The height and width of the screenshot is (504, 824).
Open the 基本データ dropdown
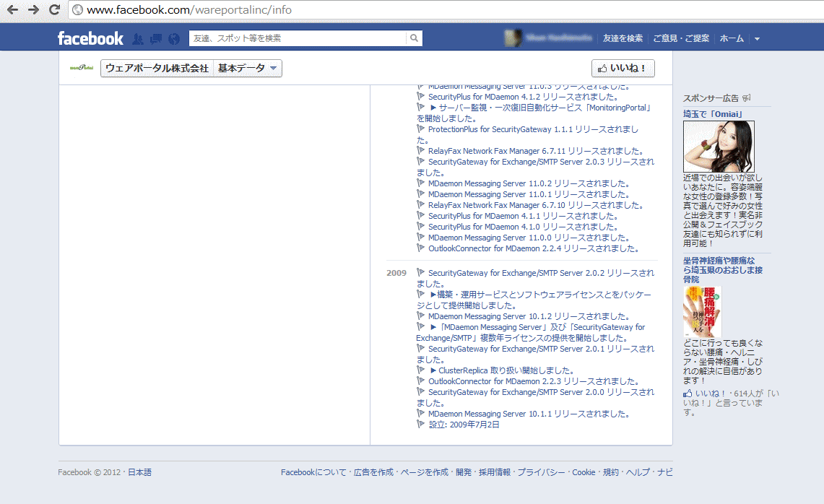coord(248,69)
